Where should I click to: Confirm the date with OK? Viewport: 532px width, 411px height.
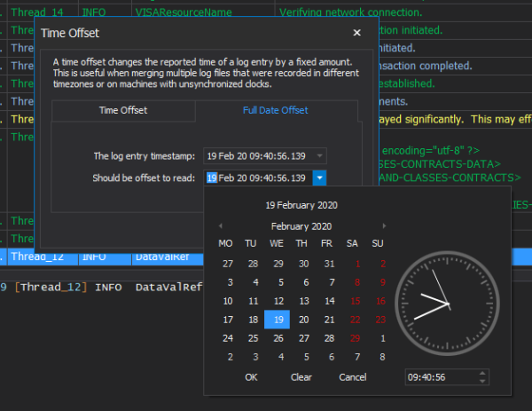(251, 377)
